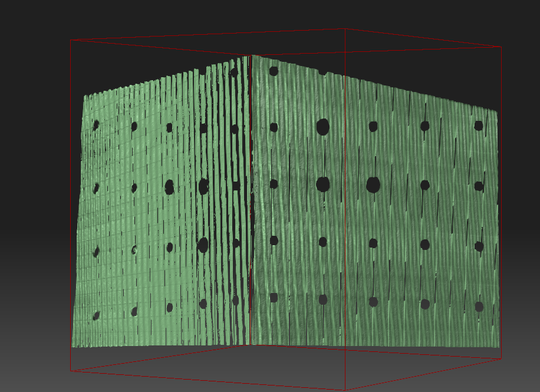Click the bottom-right hole on the right face
The height and width of the screenshot is (392, 540).
[x=479, y=307]
